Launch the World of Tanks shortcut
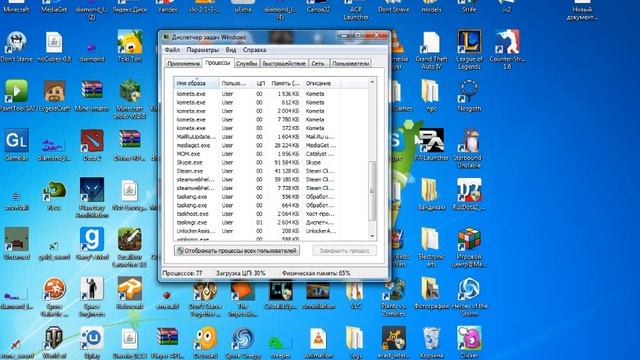 point(54,342)
